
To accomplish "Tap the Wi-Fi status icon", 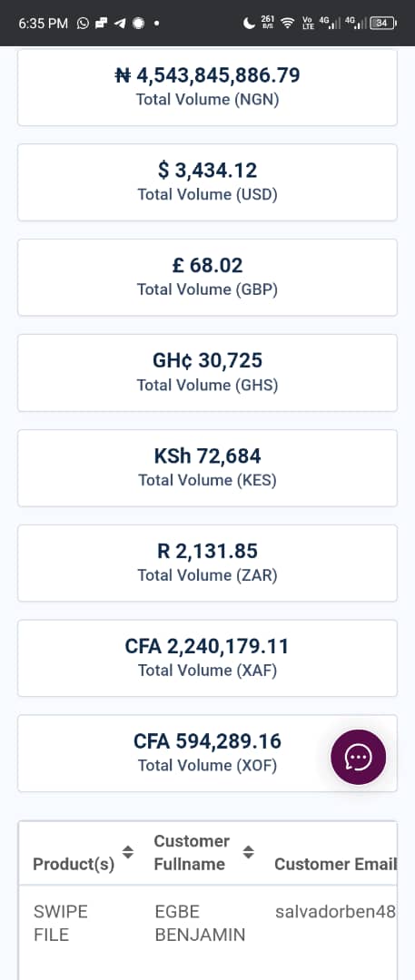I will click(287, 23).
